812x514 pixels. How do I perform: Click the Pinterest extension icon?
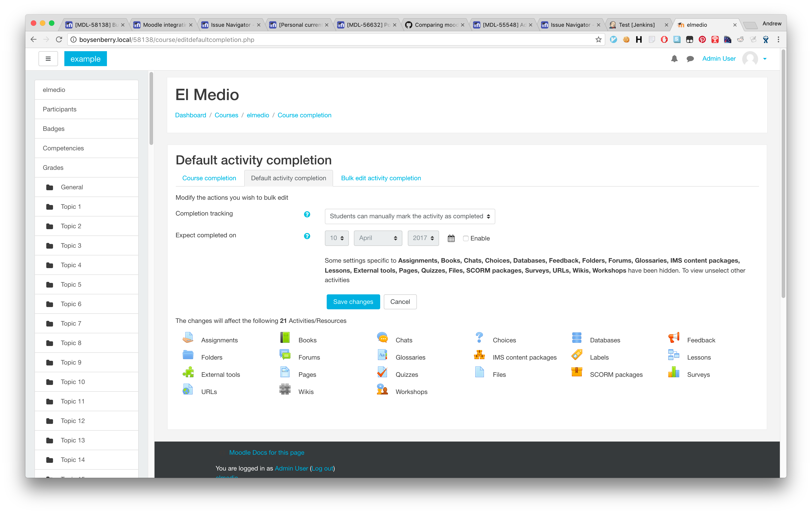[x=702, y=40]
